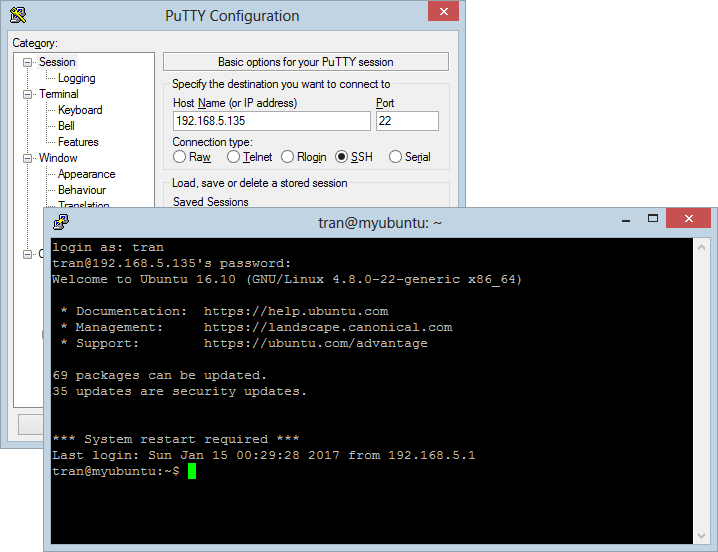
Task: Click '35 updates are security updates.' line
Action: click(x=180, y=391)
